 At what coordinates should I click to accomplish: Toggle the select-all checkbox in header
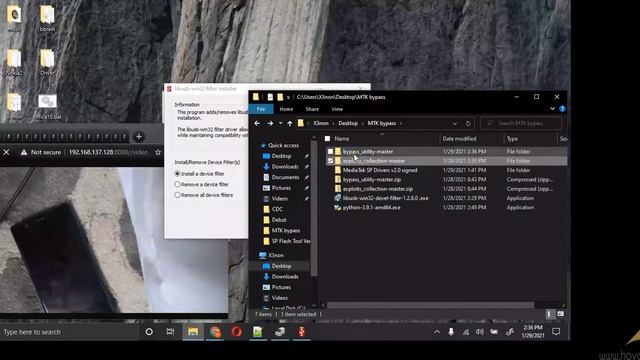pos(327,139)
